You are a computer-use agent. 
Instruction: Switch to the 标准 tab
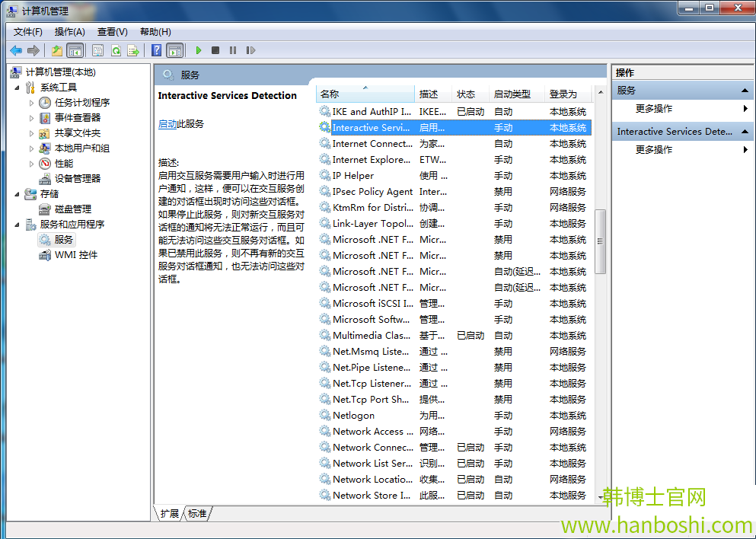[x=196, y=513]
